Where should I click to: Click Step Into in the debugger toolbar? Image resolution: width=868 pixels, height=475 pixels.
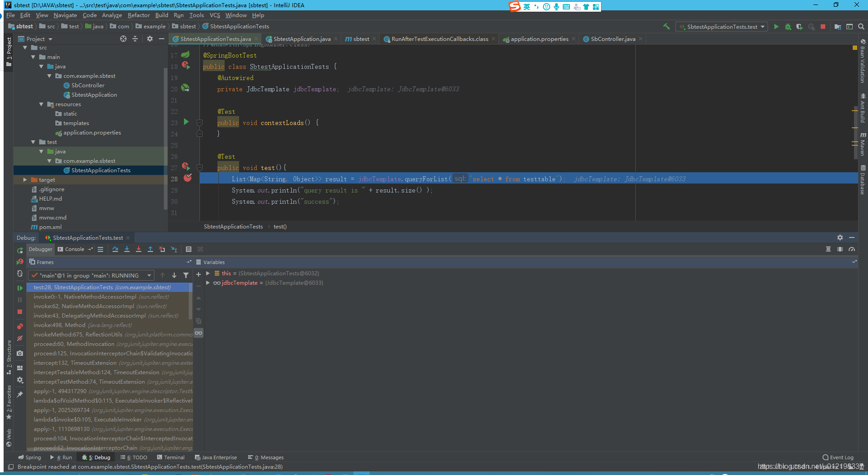(x=127, y=249)
